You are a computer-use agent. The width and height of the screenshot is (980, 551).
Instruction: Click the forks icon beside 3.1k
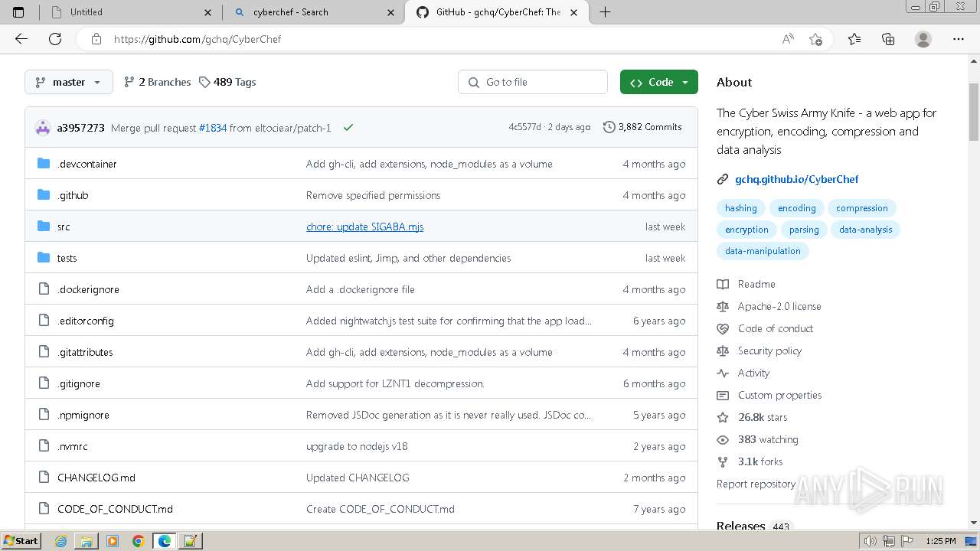(723, 461)
